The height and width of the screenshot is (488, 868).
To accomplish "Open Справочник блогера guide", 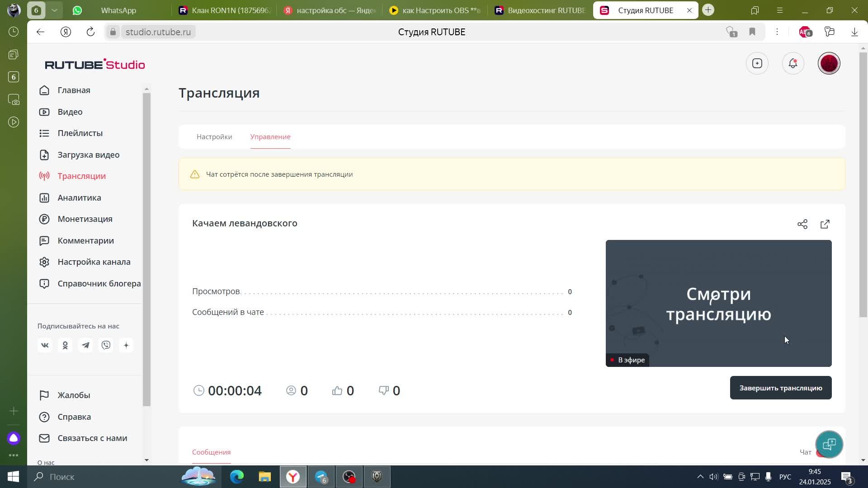I will click(90, 284).
